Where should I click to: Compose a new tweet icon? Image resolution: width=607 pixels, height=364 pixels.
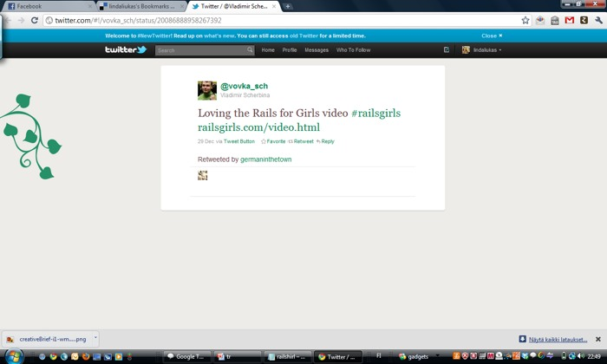coord(447,49)
